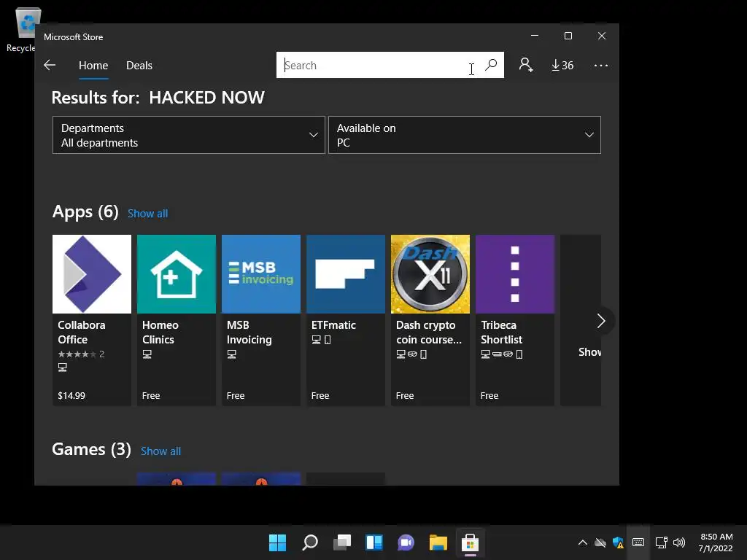
Task: Click the search magnifier icon
Action: [491, 65]
